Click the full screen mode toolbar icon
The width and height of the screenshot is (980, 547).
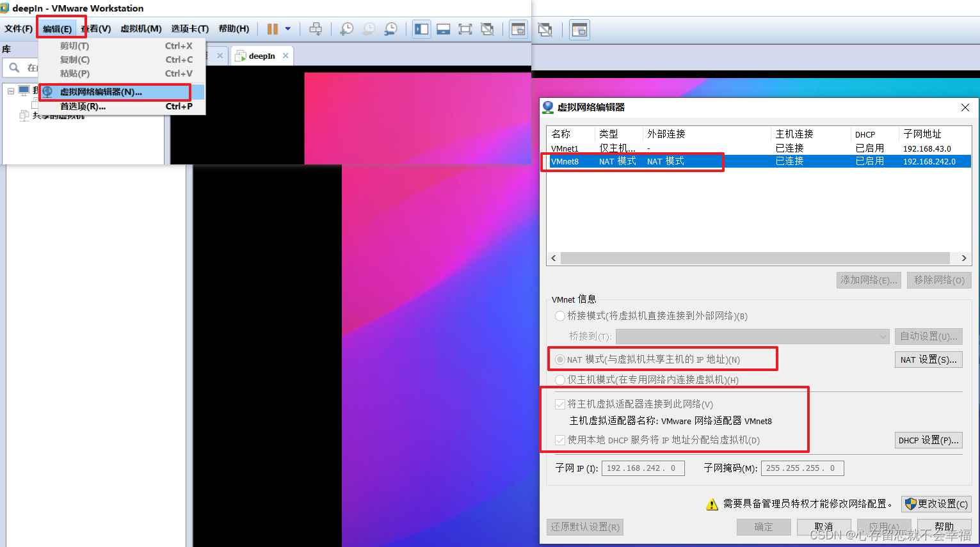click(x=465, y=29)
